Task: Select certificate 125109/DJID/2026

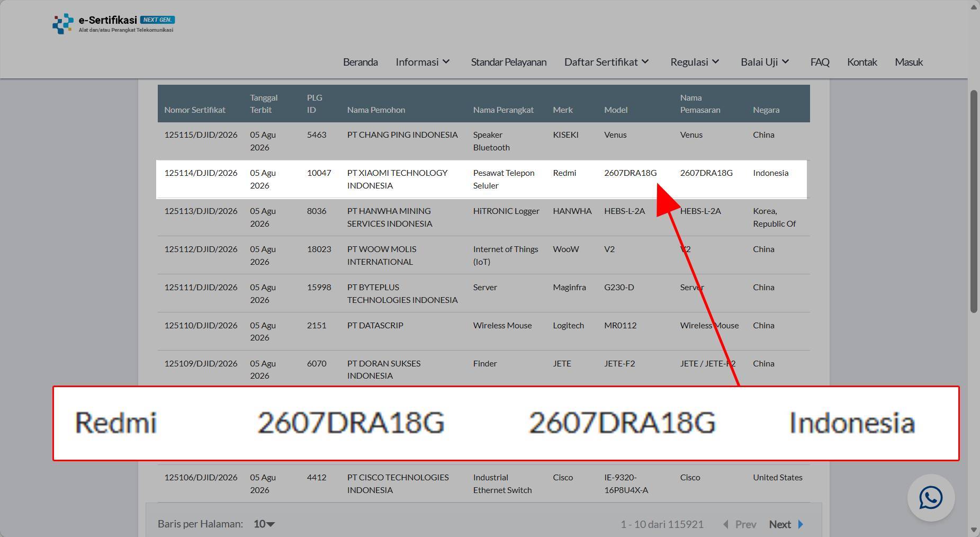Action: pyautogui.click(x=201, y=363)
